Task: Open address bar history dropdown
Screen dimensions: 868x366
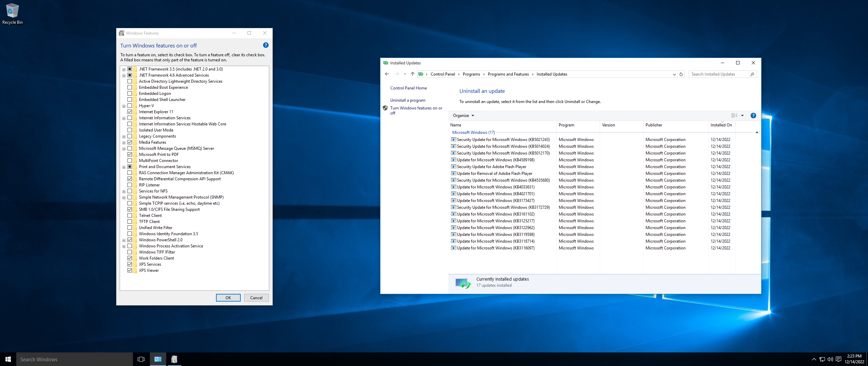Action: tap(674, 74)
